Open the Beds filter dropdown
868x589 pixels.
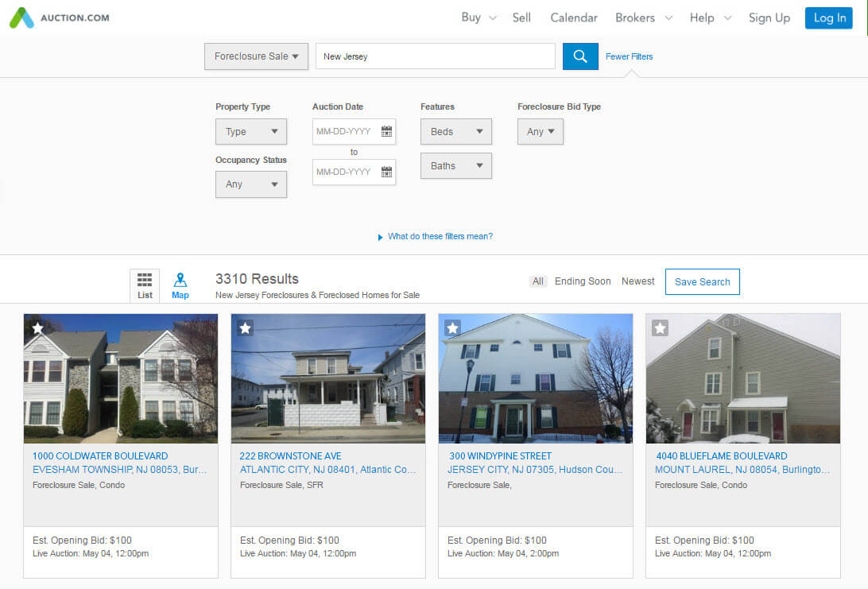455,131
